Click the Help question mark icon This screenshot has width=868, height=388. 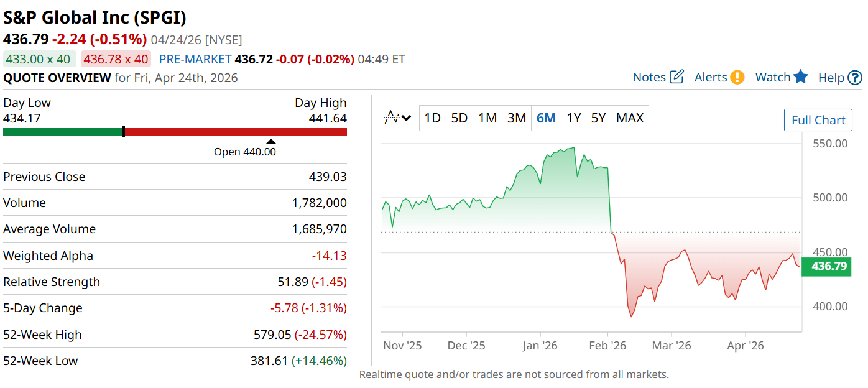(856, 78)
